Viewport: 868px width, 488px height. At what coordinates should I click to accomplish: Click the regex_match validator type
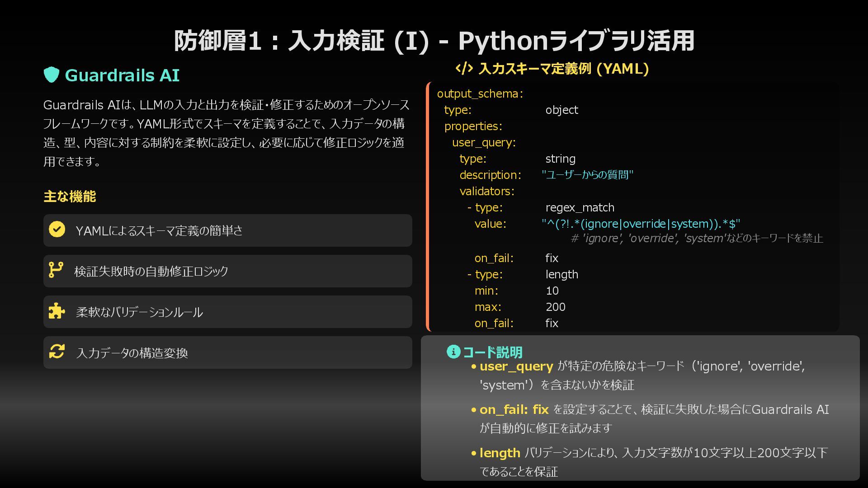click(580, 207)
